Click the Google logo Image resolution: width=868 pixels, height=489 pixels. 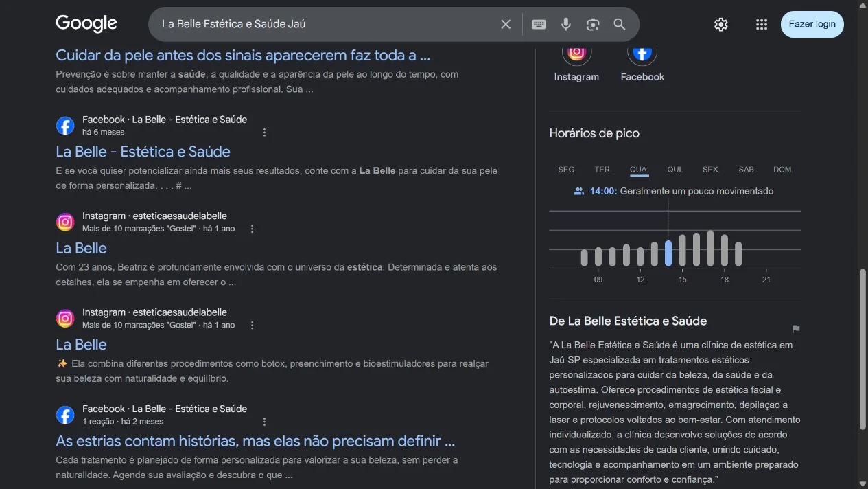point(86,23)
